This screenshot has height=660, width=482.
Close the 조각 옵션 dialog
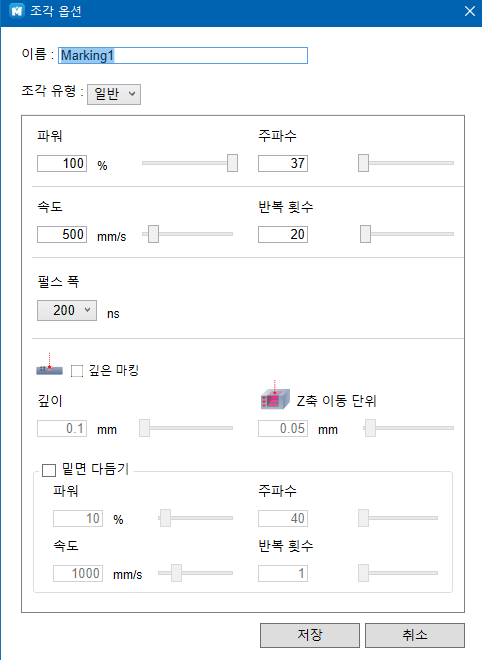pyautogui.click(x=470, y=11)
